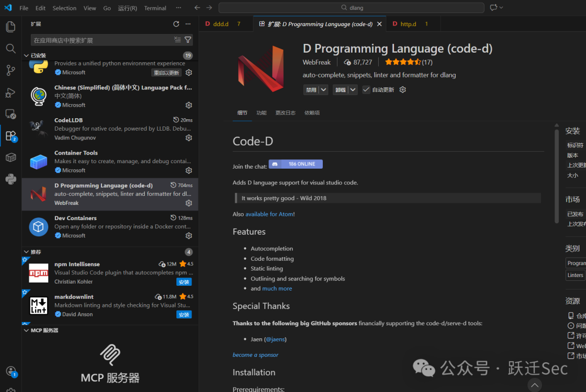Screen dimensions: 586x392
Task: Select the Extensions view icon
Action: point(10,136)
